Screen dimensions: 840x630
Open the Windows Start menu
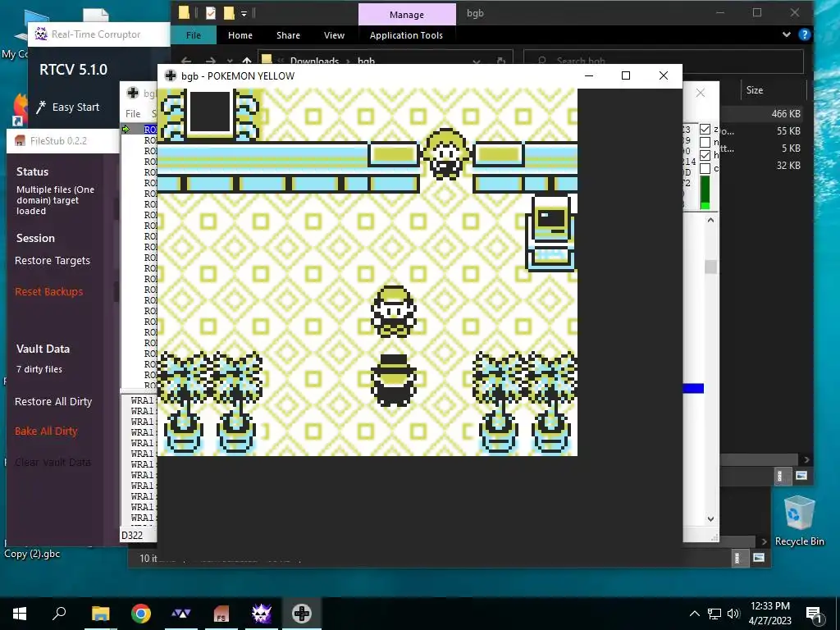tap(20, 614)
